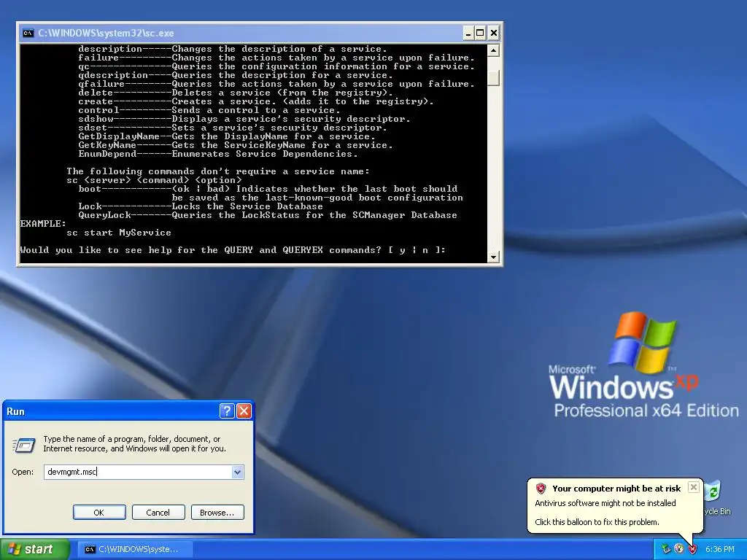Viewport: 747px width, 560px height.
Task: Click the Browse... button in Run dialog
Action: pyautogui.click(x=217, y=513)
